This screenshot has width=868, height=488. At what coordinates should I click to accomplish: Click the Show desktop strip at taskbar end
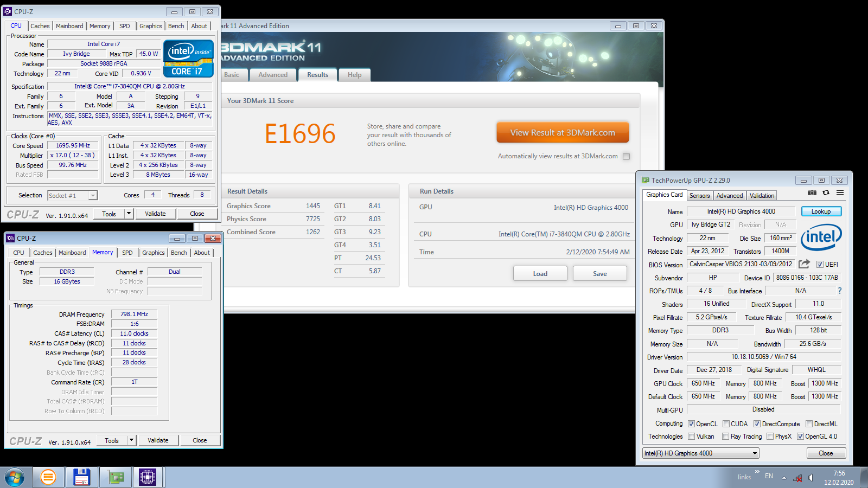[864, 478]
